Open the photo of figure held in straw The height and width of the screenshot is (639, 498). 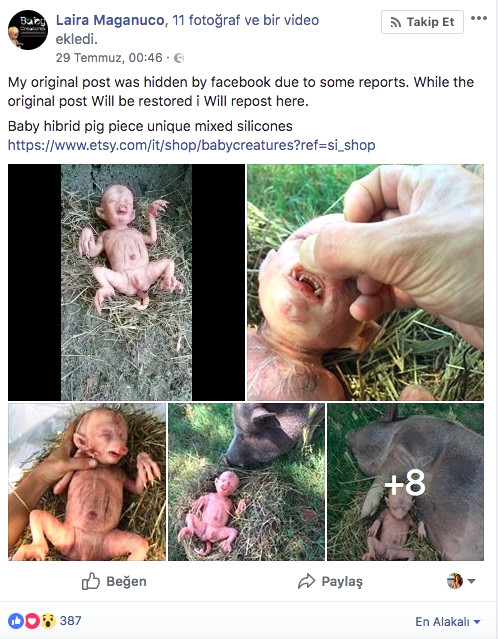point(87,482)
